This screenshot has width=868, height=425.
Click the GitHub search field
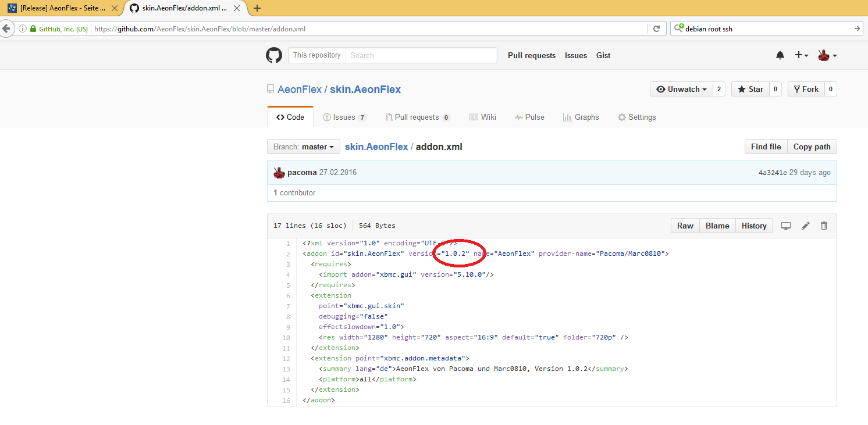coord(421,55)
